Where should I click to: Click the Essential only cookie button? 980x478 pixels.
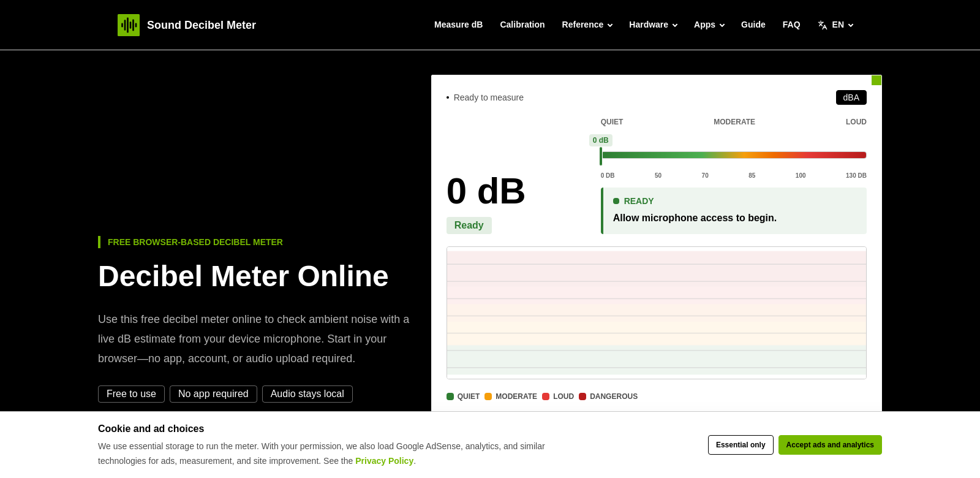pyautogui.click(x=741, y=445)
